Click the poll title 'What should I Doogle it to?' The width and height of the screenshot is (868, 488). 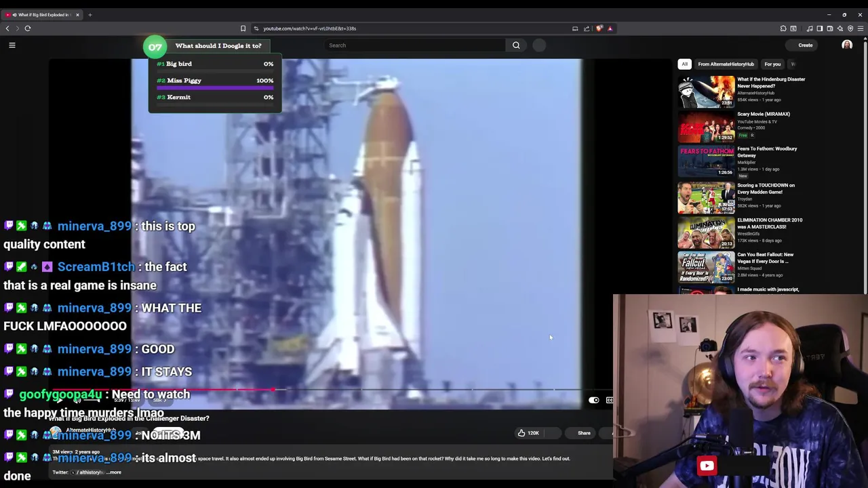218,45
